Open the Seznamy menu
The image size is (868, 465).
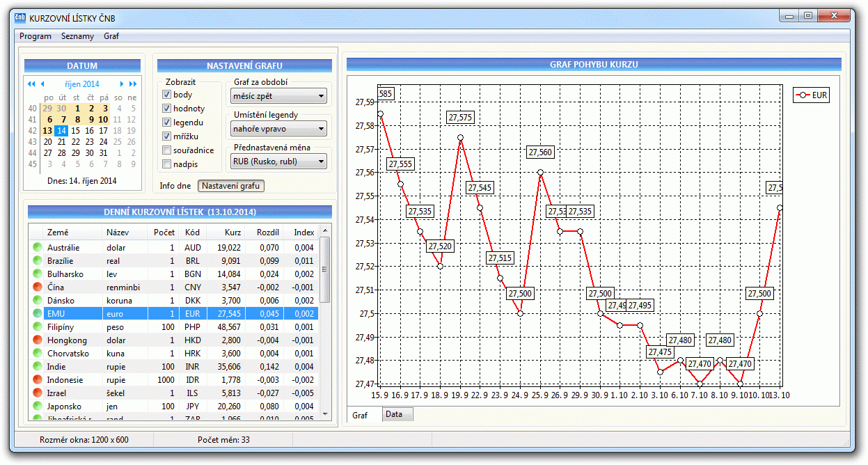point(77,36)
